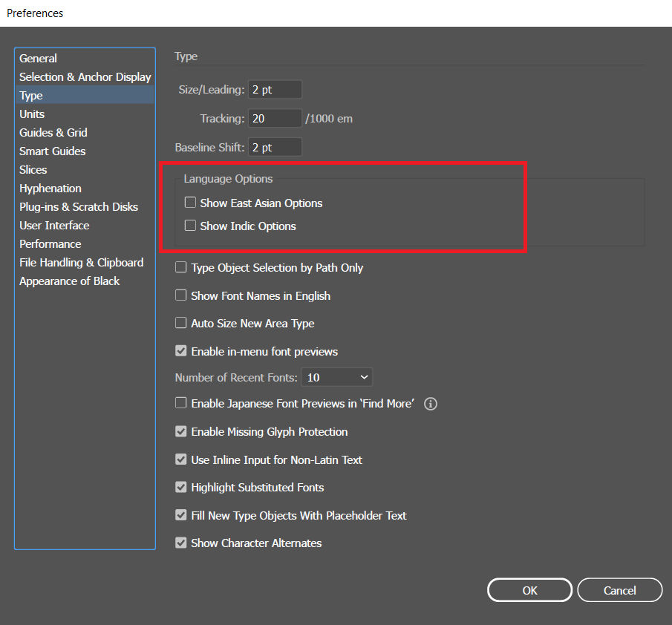The width and height of the screenshot is (672, 625).
Task: Uncheck Fill New Type Objects With Placeholder Text
Action: pos(180,515)
